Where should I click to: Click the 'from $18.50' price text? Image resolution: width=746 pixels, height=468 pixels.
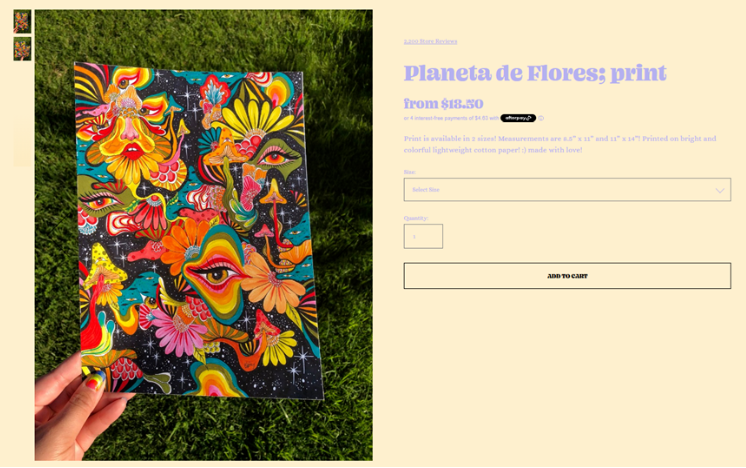pos(443,104)
